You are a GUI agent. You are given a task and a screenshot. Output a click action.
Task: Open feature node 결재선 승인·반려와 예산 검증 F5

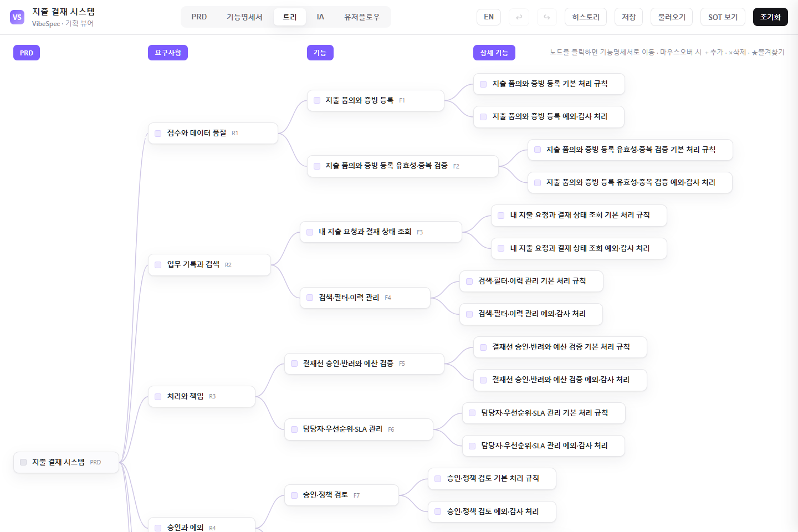[364, 364]
